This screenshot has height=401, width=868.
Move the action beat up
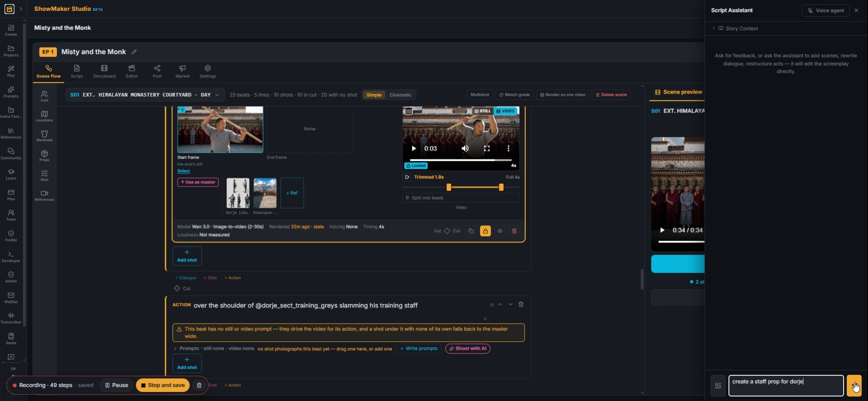(500, 304)
